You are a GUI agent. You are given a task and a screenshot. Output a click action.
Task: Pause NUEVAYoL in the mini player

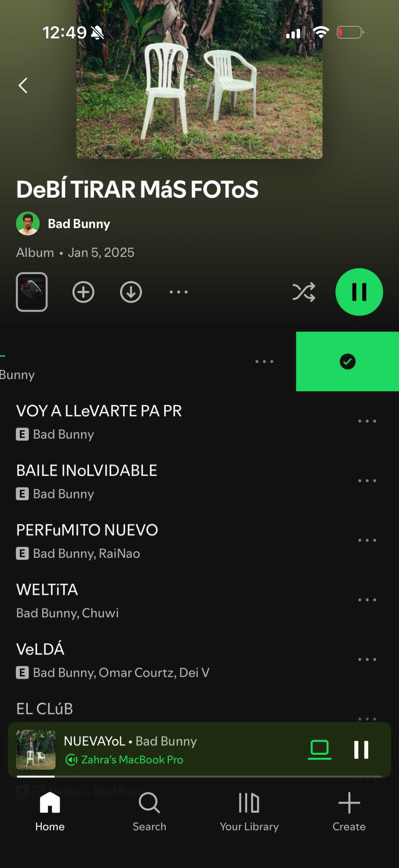(x=361, y=749)
